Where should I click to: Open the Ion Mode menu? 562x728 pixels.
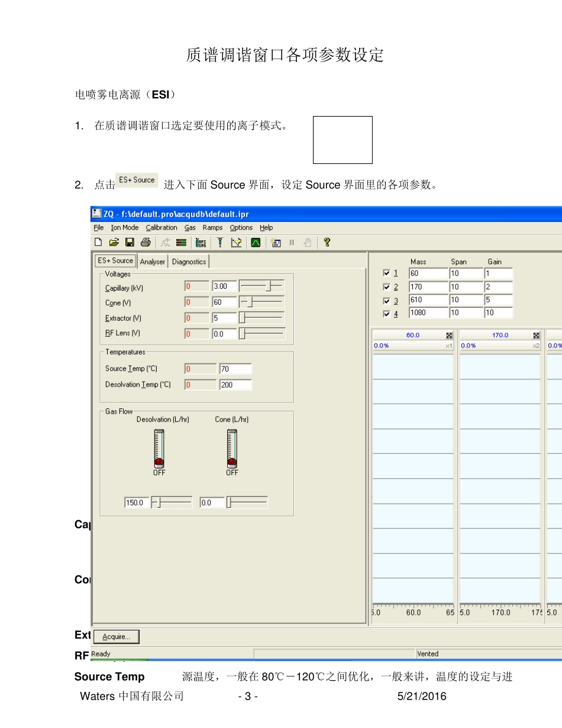(x=125, y=227)
